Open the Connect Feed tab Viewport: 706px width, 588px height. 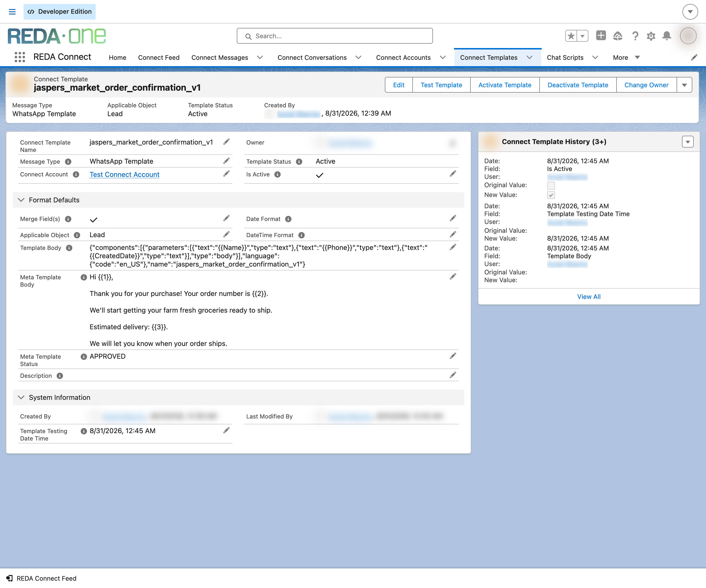pos(159,58)
